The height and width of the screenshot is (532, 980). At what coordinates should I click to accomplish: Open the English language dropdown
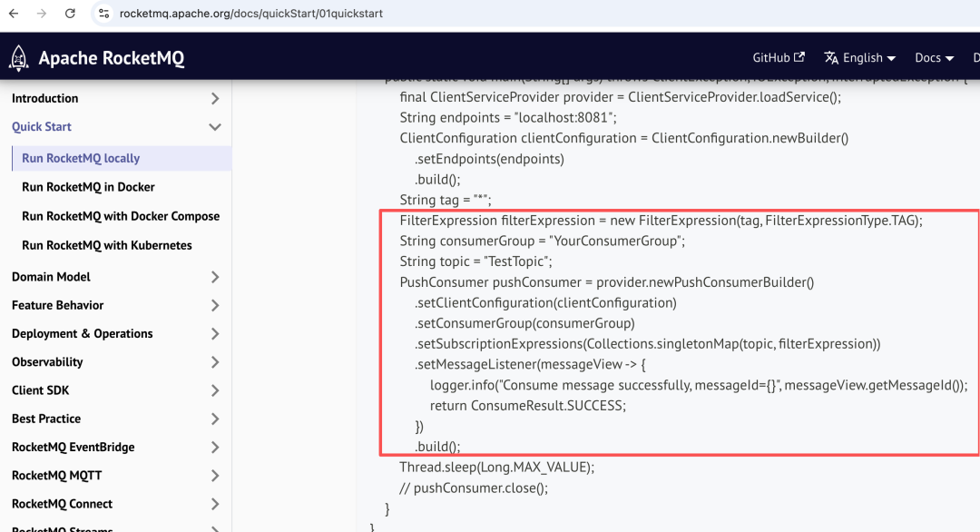pyautogui.click(x=860, y=57)
